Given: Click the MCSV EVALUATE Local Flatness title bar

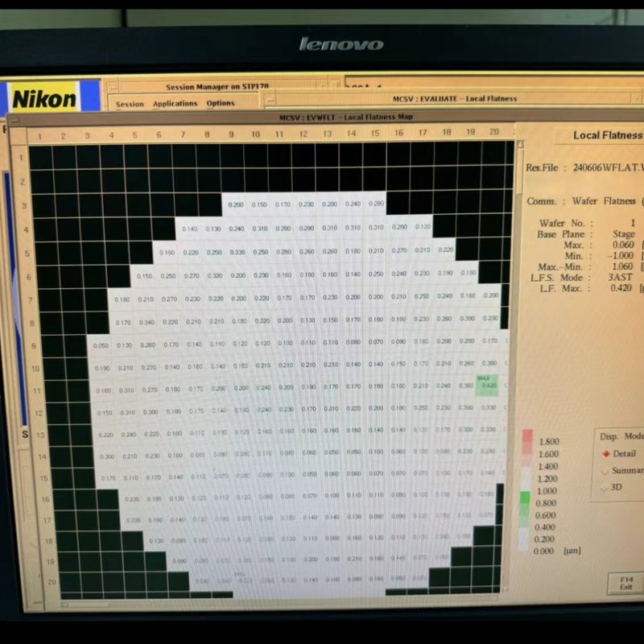Looking at the screenshot, I should [x=454, y=99].
